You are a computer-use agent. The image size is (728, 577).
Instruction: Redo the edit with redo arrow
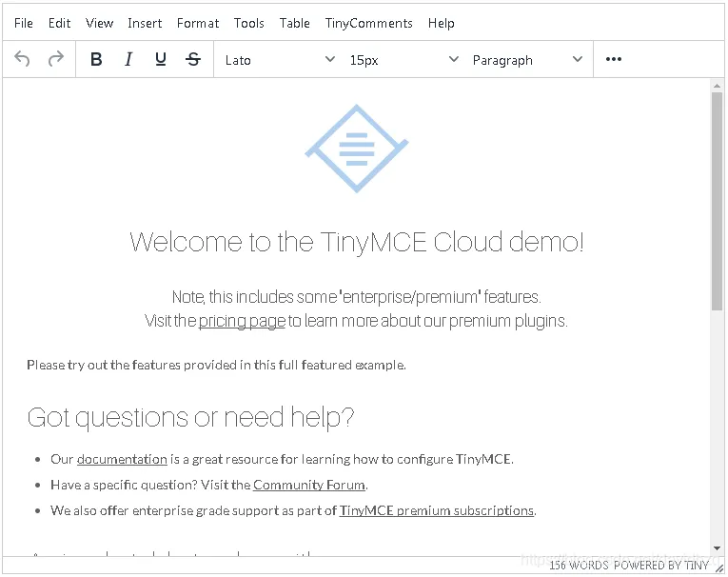[56, 59]
